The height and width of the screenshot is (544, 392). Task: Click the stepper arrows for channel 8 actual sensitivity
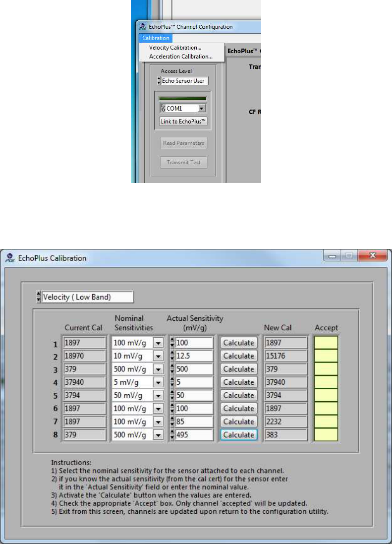(172, 435)
